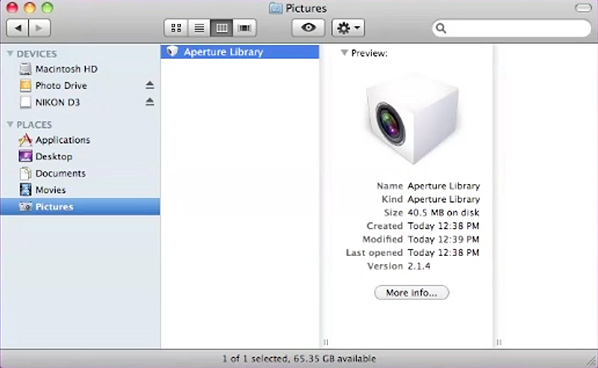598x368 pixels.
Task: Go back with the left arrow button
Action: [18, 28]
